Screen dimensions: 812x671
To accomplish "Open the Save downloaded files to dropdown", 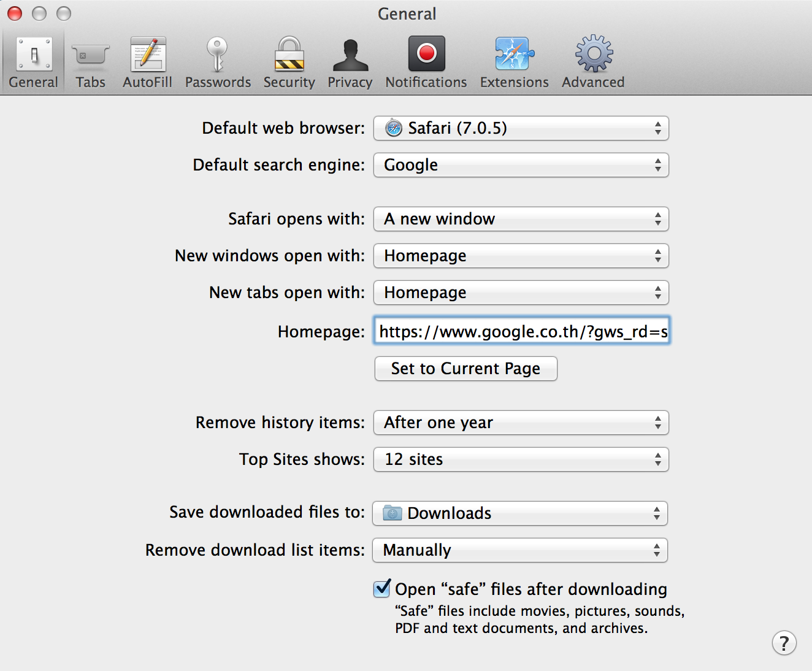I will tap(519, 513).
